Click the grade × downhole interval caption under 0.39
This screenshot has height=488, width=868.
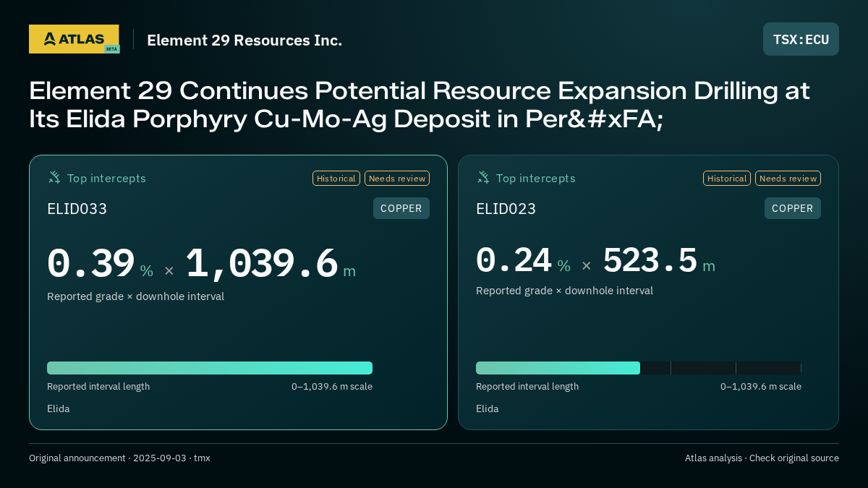[136, 296]
